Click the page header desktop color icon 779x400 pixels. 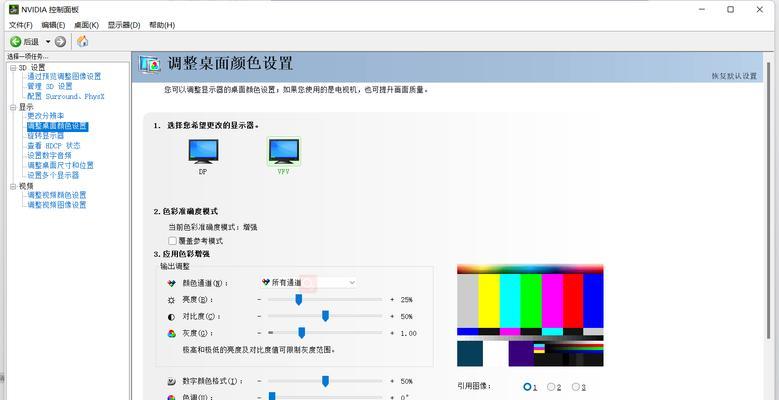pos(150,65)
